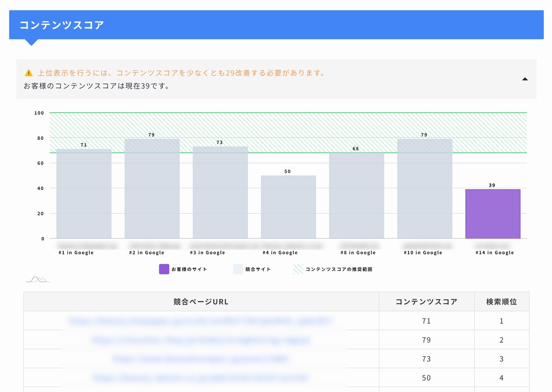Click the score cell showing 73 in table
552x392 pixels.
427,359
